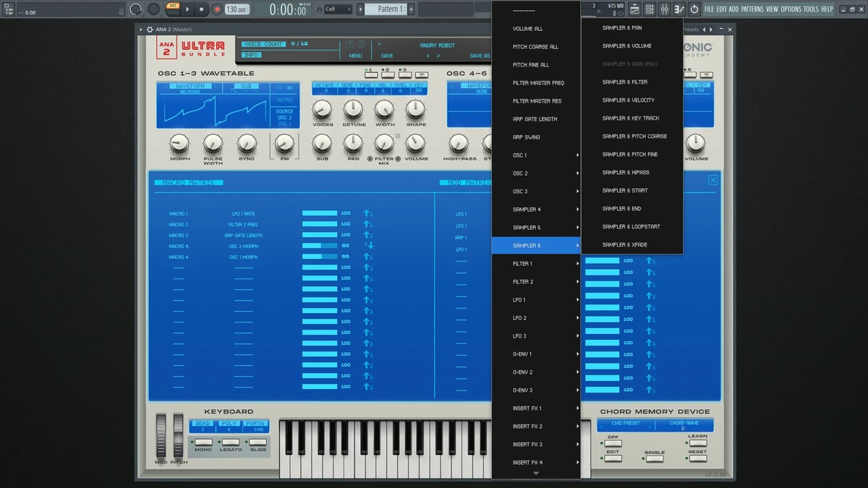This screenshot has height=488, width=868.
Task: Toggle the PAT/SONG mode switch
Action: pos(172,9)
